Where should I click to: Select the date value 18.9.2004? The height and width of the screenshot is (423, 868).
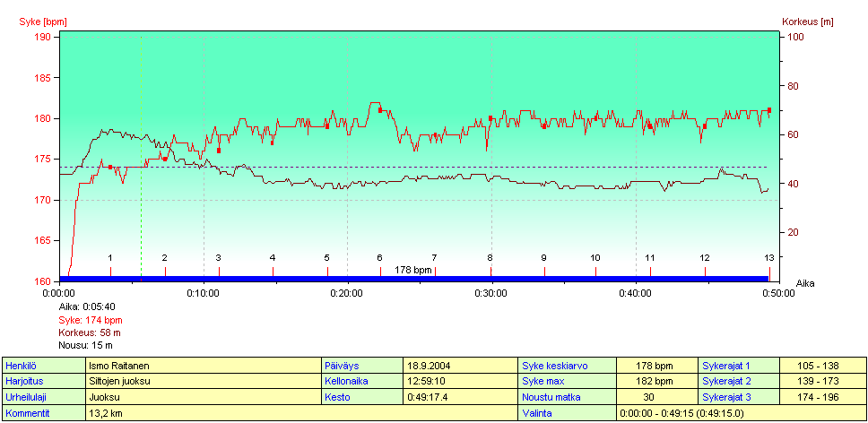click(x=459, y=366)
